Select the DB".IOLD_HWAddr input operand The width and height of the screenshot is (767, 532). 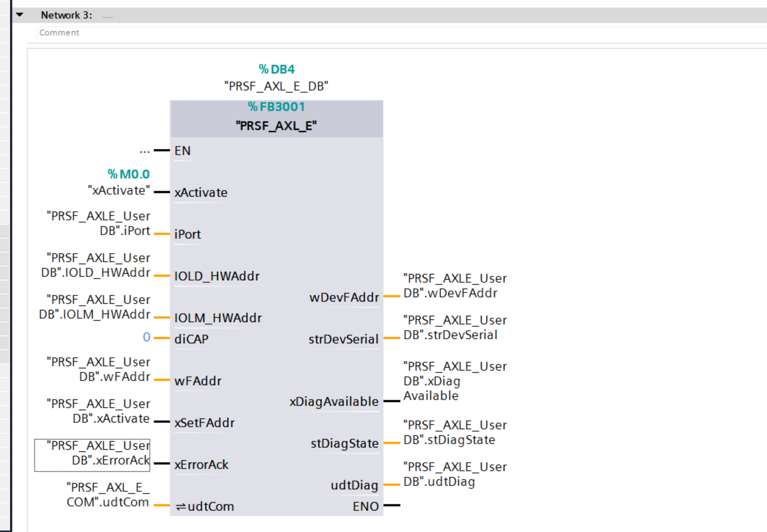96,265
